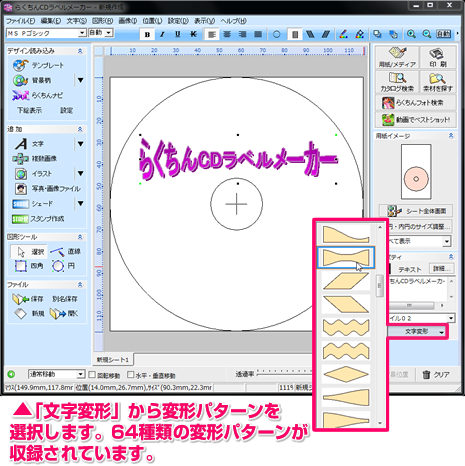Select the bow-tie pinch transform pattern
The image size is (465, 466).
pos(346,258)
